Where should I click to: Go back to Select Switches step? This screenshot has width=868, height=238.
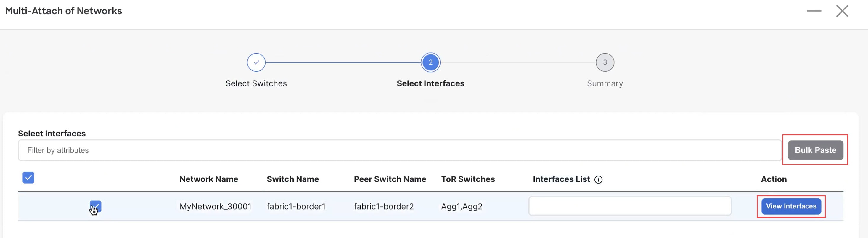[256, 62]
